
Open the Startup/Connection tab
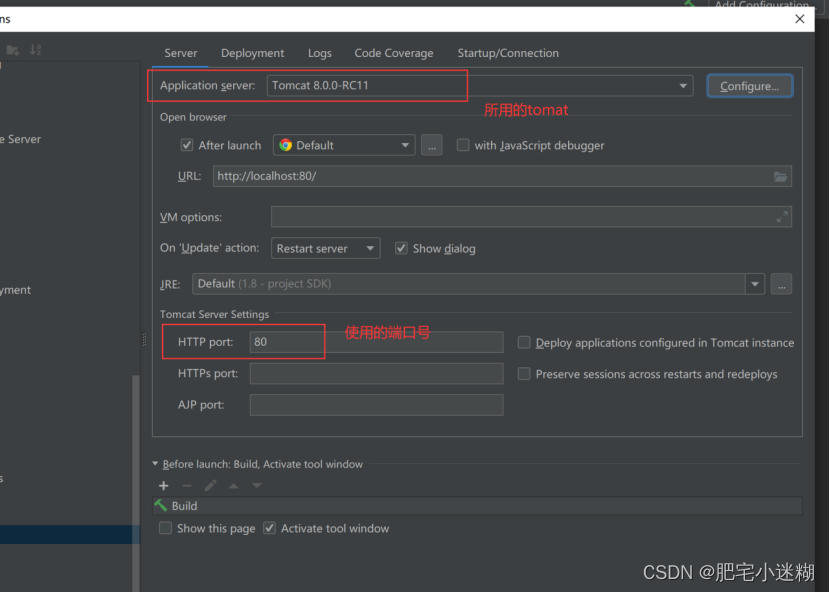(x=508, y=53)
